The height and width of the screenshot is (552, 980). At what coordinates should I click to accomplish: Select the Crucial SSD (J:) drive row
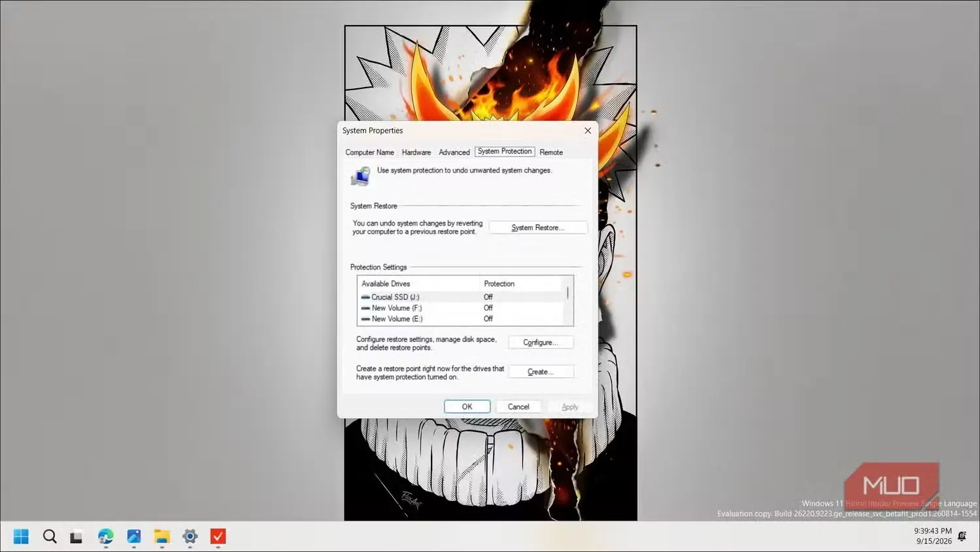point(462,297)
